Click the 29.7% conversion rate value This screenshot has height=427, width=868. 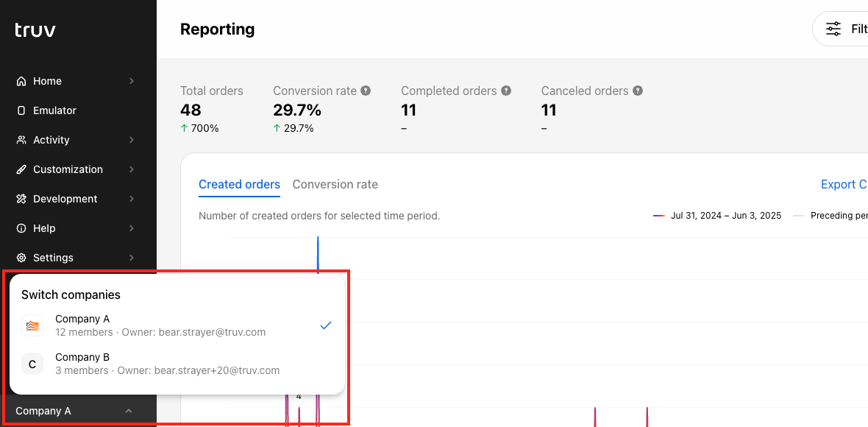(x=297, y=110)
